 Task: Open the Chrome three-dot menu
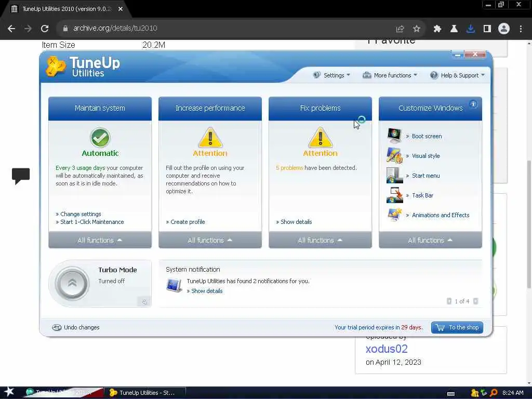pos(521,29)
